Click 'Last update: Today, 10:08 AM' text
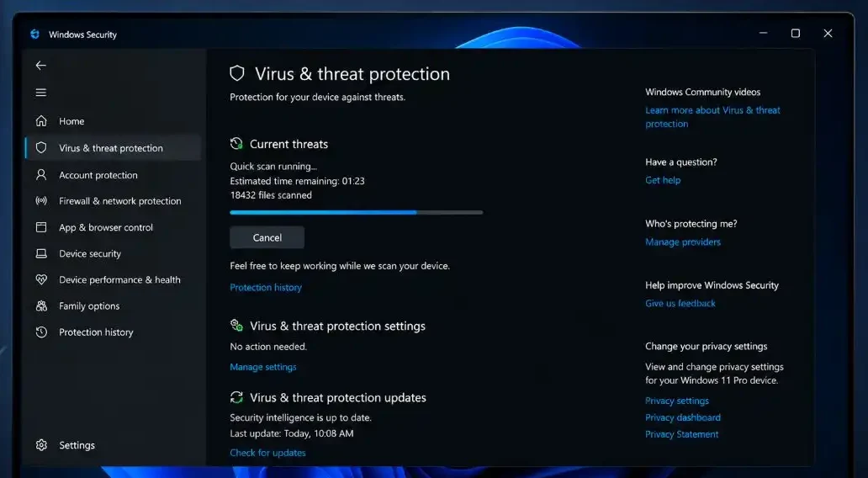 pos(291,433)
